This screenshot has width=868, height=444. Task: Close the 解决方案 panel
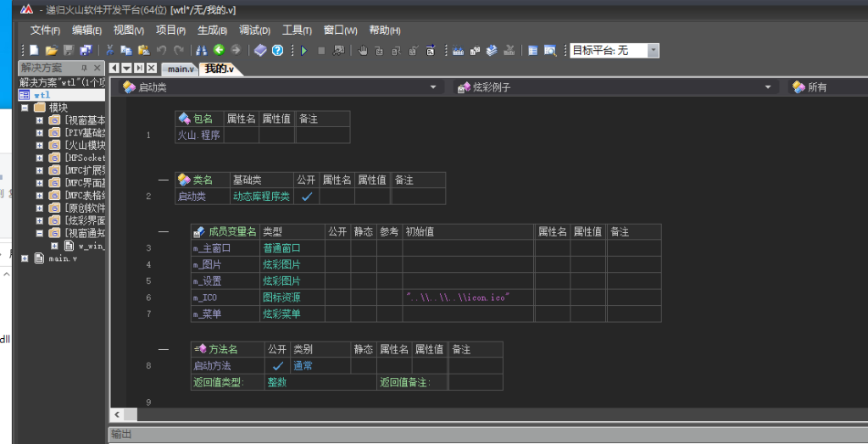tap(97, 68)
